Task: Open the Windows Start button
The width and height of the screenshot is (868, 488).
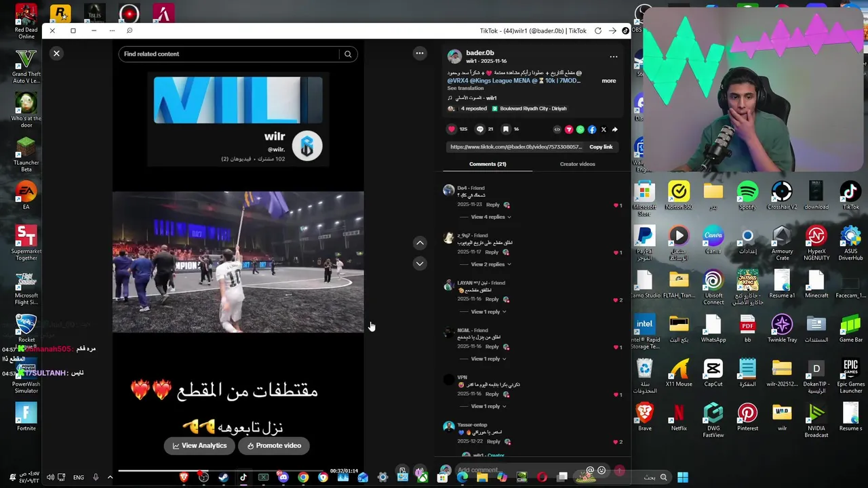Action: pyautogui.click(x=683, y=477)
